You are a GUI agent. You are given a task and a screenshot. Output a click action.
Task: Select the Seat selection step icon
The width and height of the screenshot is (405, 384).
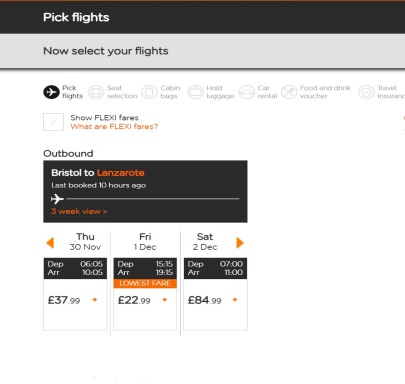pyautogui.click(x=96, y=92)
